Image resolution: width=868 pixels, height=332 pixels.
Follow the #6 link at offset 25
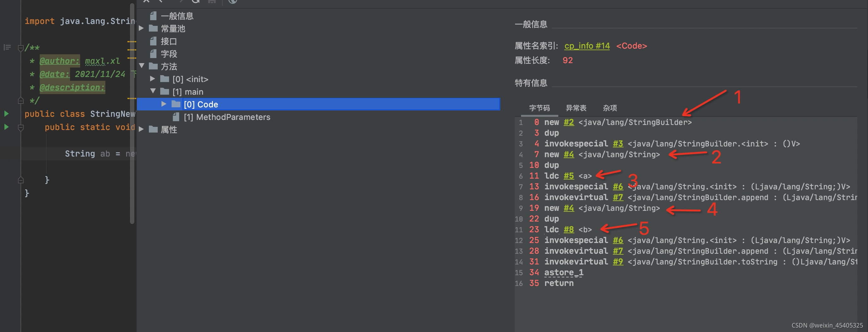[618, 240]
